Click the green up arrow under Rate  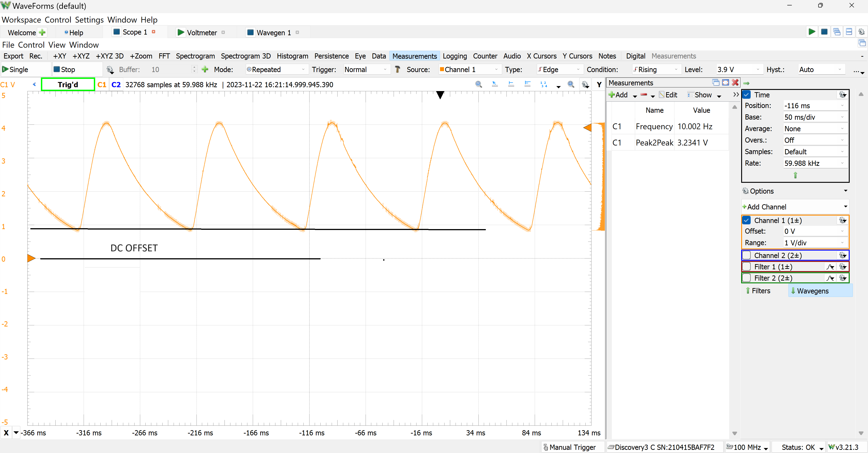[x=795, y=175]
